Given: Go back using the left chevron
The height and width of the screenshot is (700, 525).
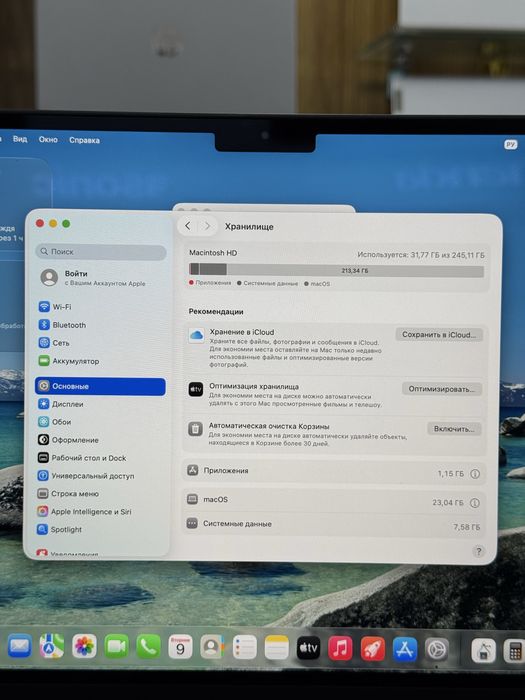Looking at the screenshot, I should [188, 226].
